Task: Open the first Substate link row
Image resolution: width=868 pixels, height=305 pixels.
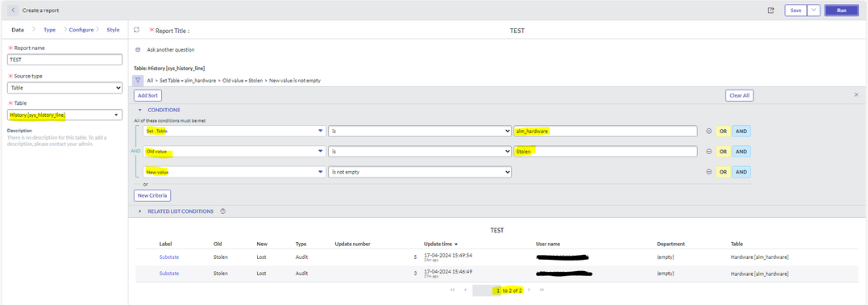Action: (x=168, y=257)
